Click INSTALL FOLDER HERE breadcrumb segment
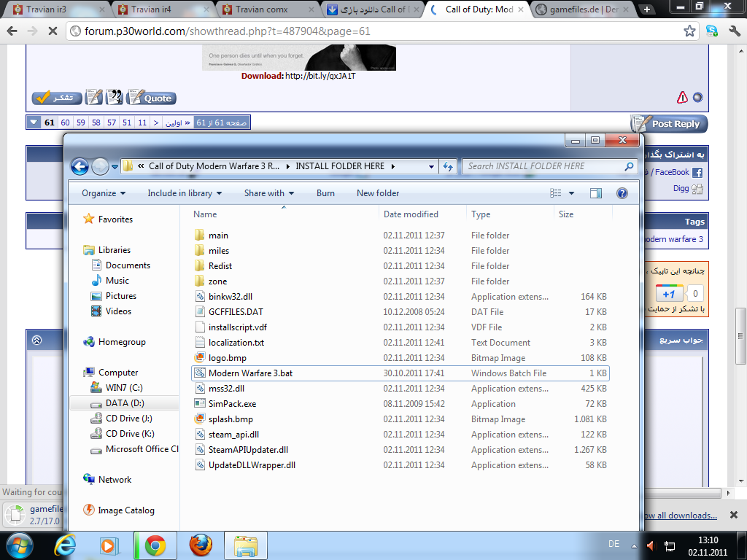 tap(340, 166)
